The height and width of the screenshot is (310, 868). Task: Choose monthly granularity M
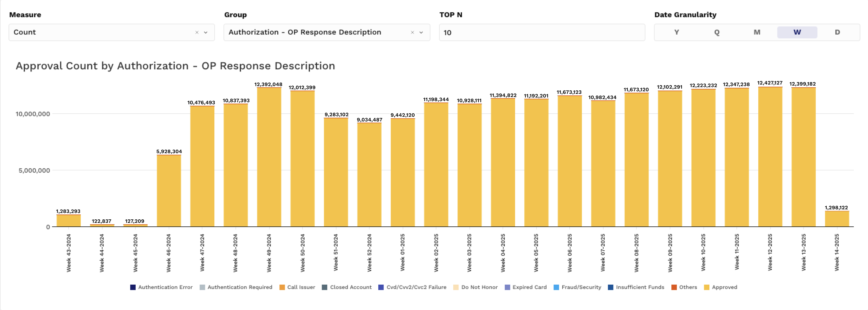(x=757, y=32)
